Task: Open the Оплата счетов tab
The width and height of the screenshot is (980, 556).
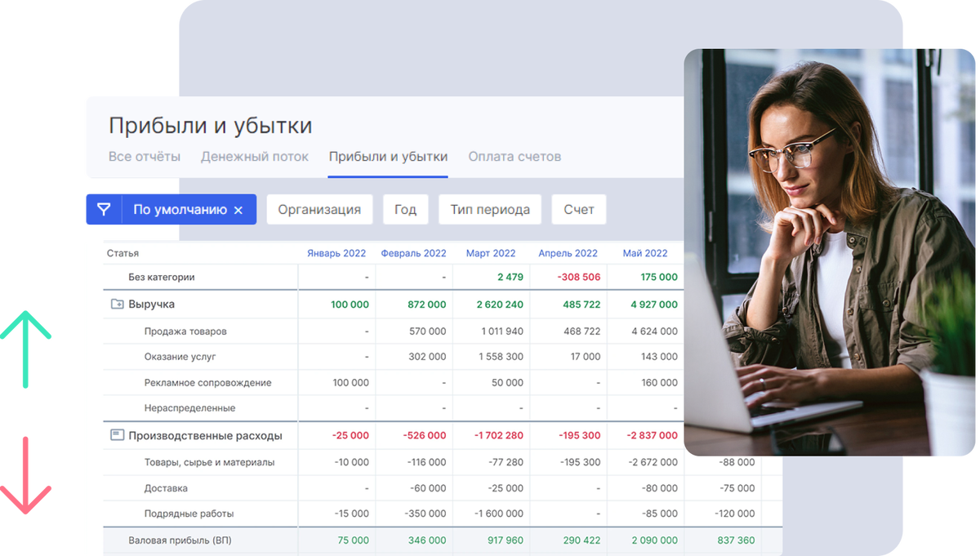Action: [514, 156]
